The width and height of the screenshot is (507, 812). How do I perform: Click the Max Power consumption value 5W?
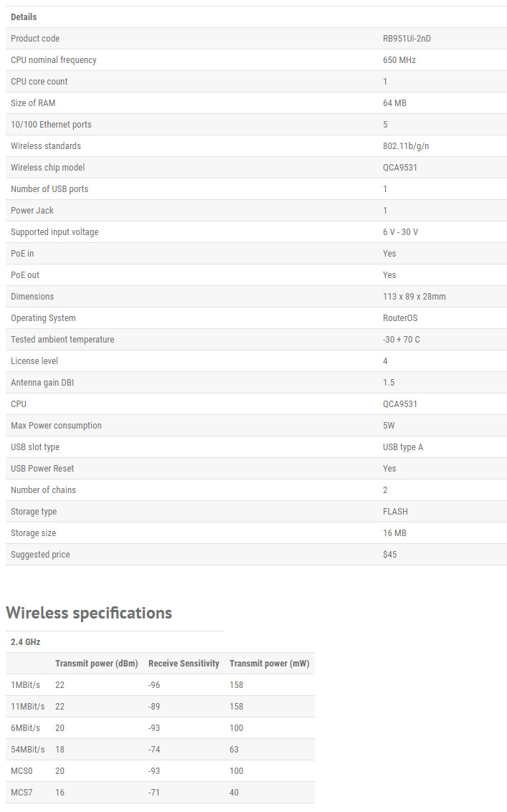click(389, 426)
